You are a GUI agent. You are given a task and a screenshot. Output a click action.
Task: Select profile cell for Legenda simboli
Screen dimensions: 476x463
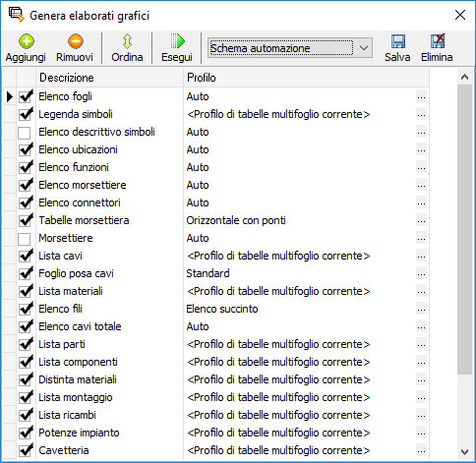coord(300,114)
